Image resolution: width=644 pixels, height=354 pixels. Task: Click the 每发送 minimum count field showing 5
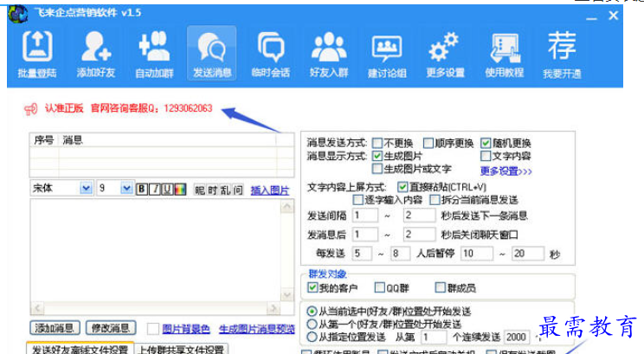pos(362,254)
